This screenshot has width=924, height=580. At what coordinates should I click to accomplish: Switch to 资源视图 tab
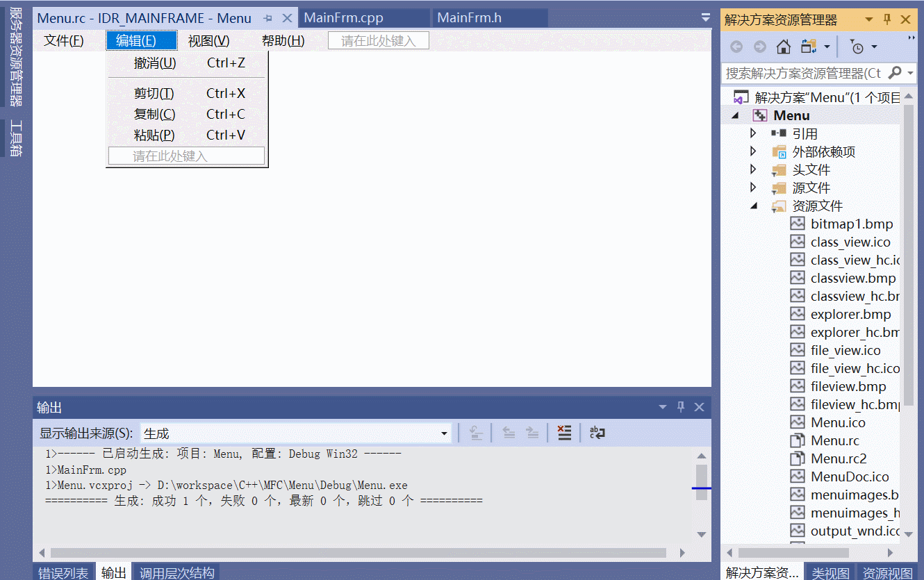click(x=887, y=572)
